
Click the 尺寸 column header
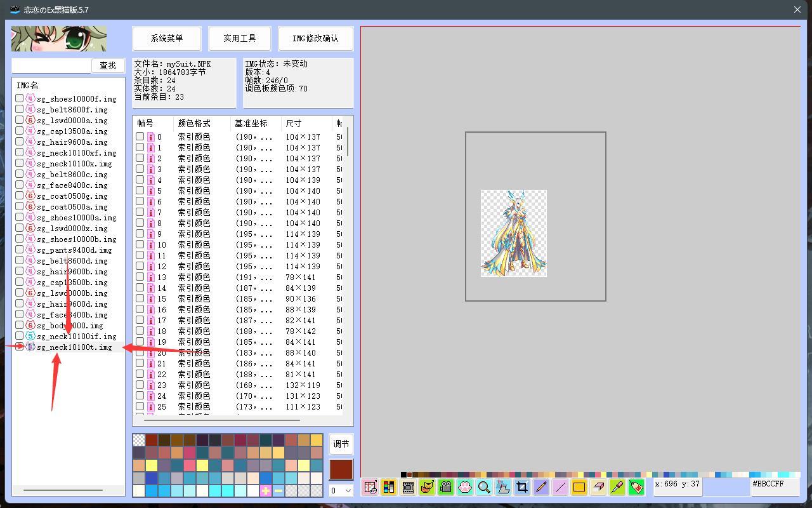coord(307,123)
